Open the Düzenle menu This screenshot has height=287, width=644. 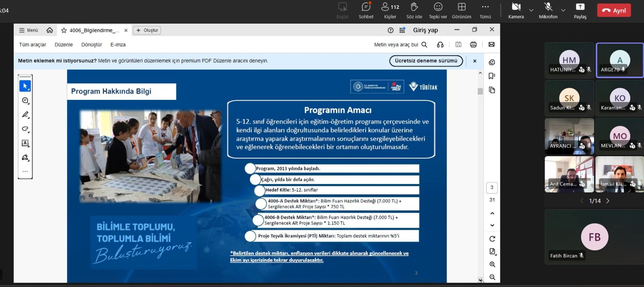click(x=64, y=45)
